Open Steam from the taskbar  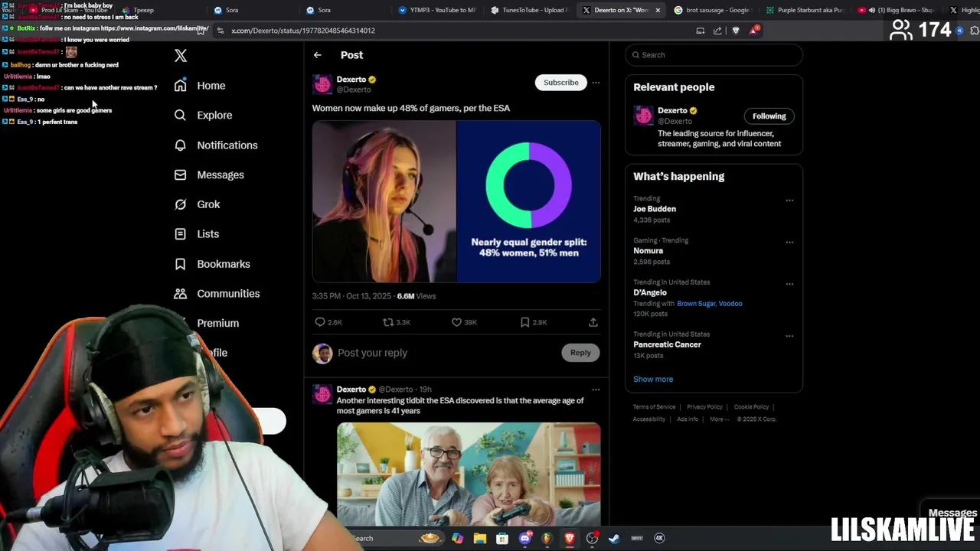coord(614,538)
